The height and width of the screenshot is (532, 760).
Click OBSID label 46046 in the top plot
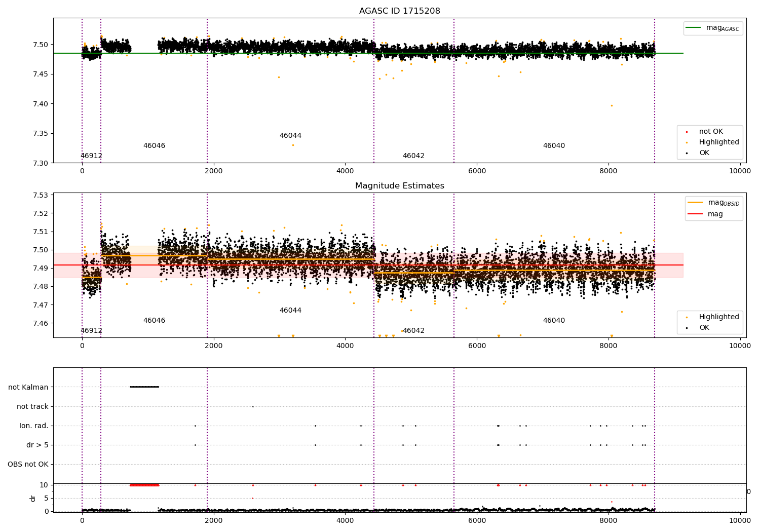point(154,145)
